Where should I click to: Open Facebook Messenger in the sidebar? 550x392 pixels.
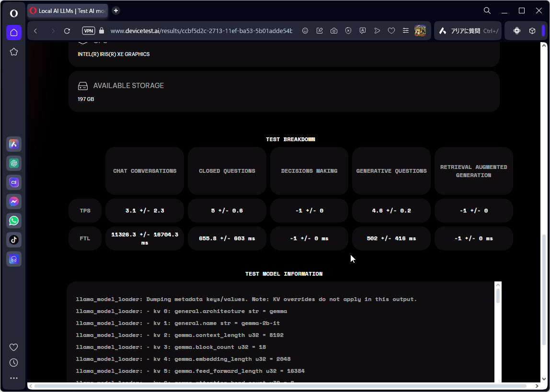13,202
